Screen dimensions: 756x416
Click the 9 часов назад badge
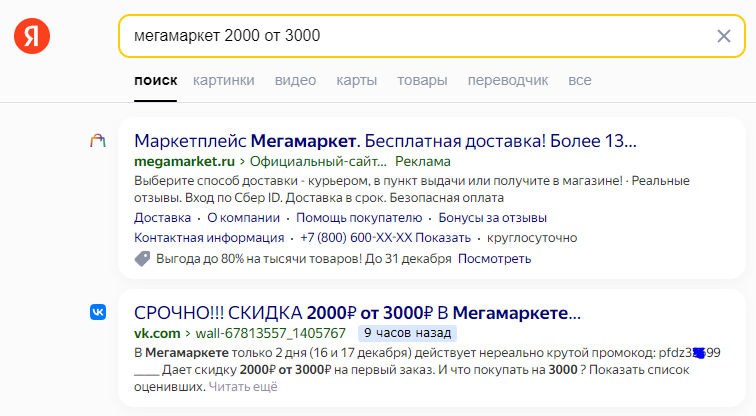point(407,333)
